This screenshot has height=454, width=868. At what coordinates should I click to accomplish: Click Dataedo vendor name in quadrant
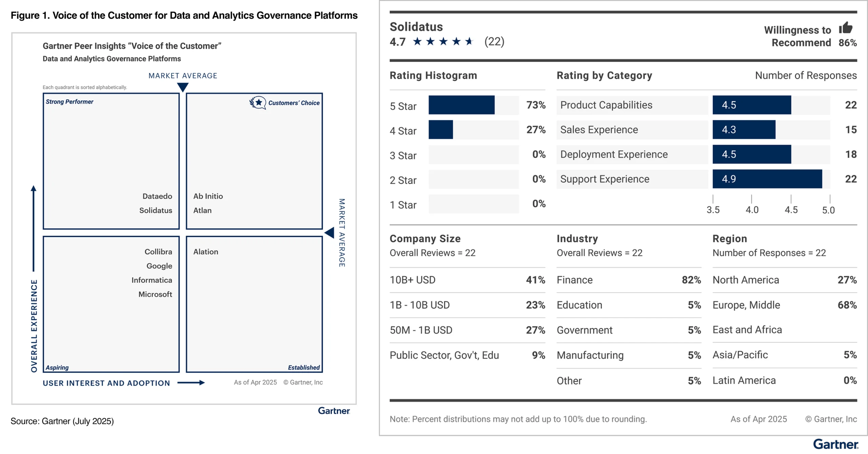[x=157, y=196]
